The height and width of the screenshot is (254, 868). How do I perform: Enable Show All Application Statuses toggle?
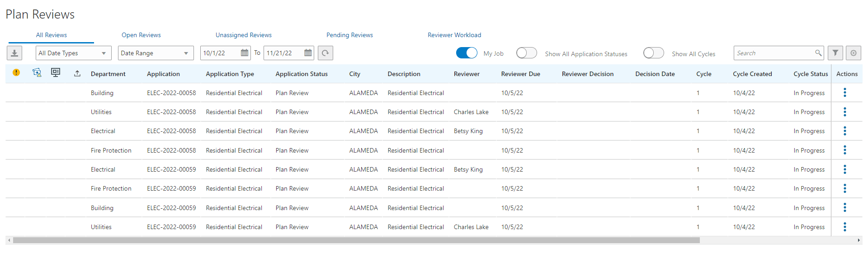coord(526,53)
